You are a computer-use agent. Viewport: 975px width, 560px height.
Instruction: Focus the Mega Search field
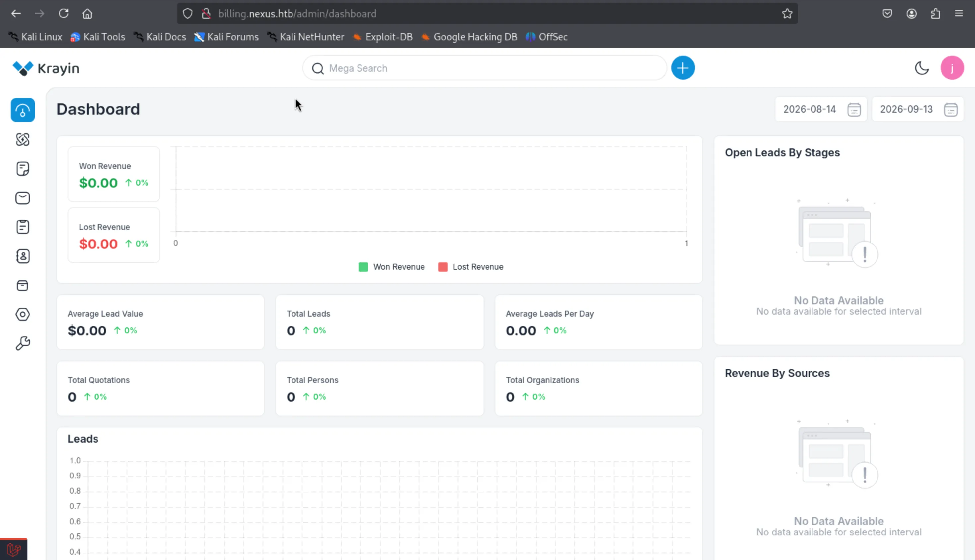click(x=484, y=68)
